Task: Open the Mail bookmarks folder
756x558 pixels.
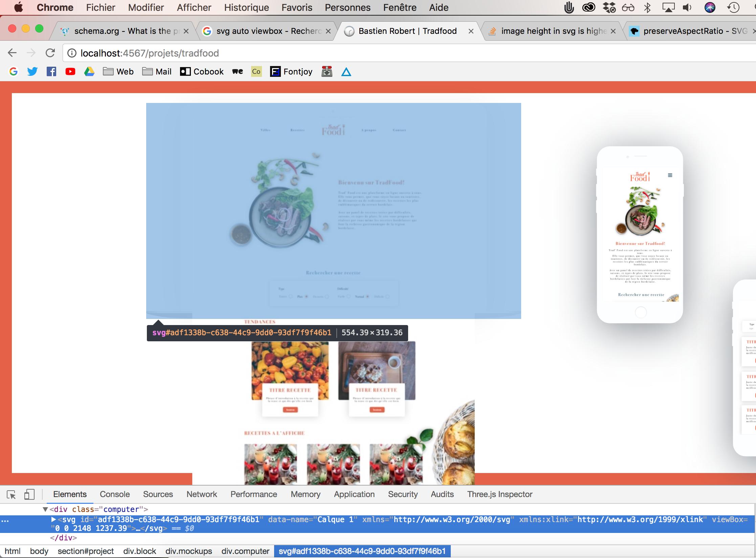Action: pyautogui.click(x=157, y=71)
